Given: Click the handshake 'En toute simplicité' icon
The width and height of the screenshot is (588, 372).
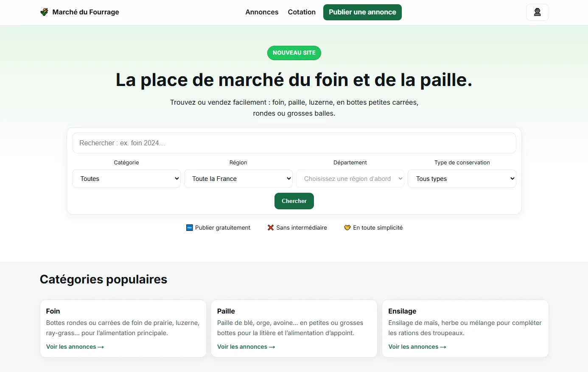Looking at the screenshot, I should pos(347,228).
